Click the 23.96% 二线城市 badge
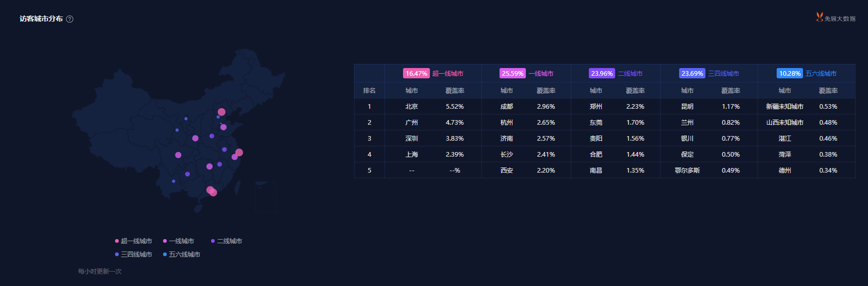 [602, 73]
